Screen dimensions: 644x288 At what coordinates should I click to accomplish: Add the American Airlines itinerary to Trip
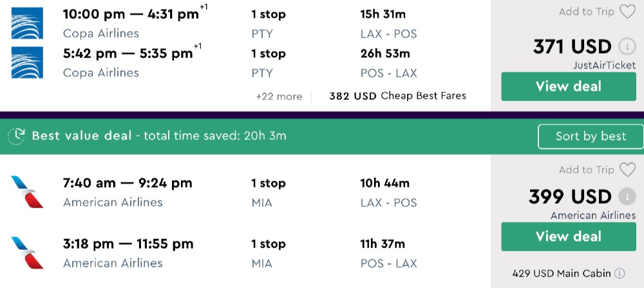pos(586,169)
